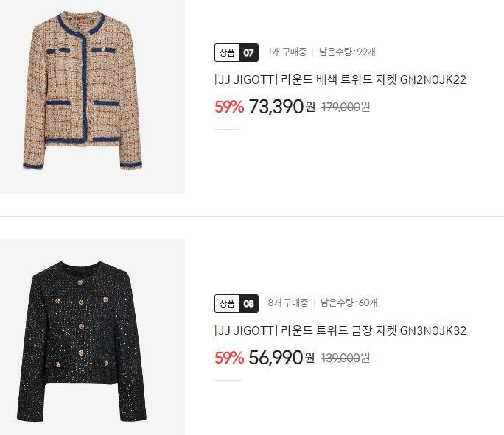Click the 남은수량 : 99개 stock text
504x435 pixels.
click(x=347, y=52)
